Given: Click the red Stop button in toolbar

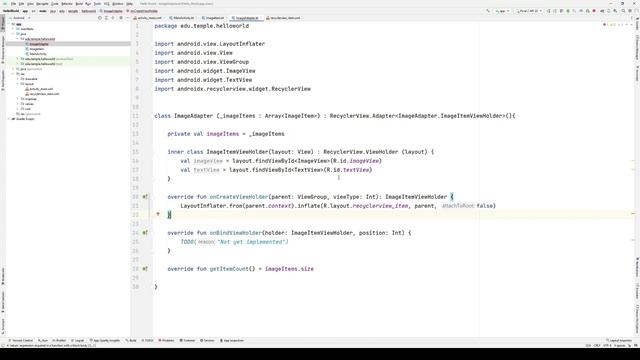Looking at the screenshot, I should click(594, 11).
